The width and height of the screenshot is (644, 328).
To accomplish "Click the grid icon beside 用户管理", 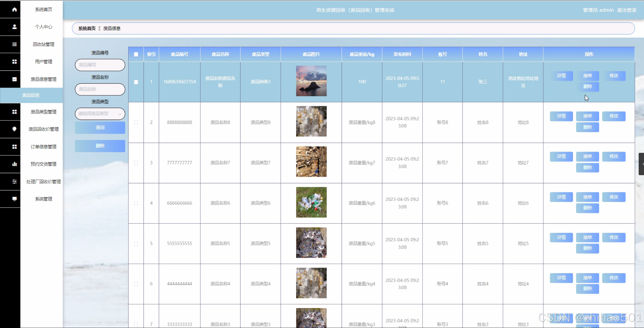I will 14,62.
